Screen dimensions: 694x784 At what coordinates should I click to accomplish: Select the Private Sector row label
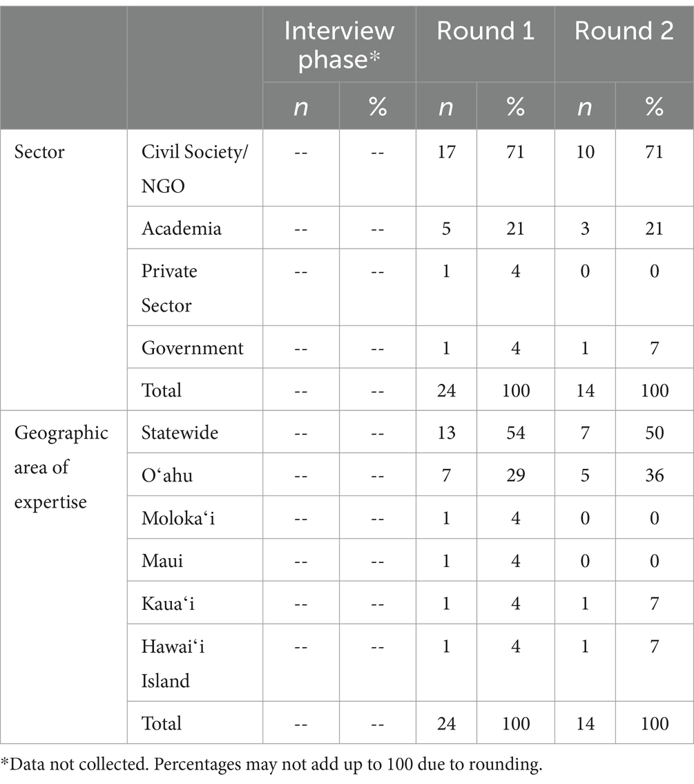pyautogui.click(x=169, y=287)
